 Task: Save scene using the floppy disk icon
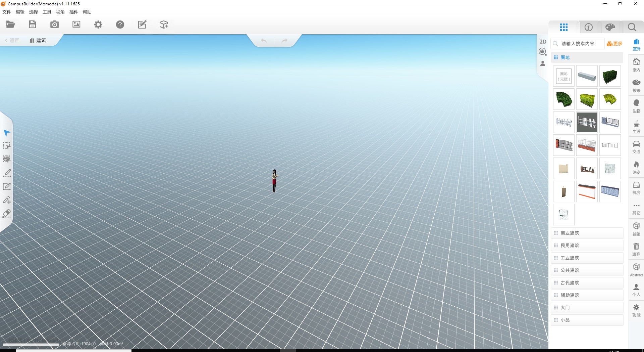tap(33, 25)
